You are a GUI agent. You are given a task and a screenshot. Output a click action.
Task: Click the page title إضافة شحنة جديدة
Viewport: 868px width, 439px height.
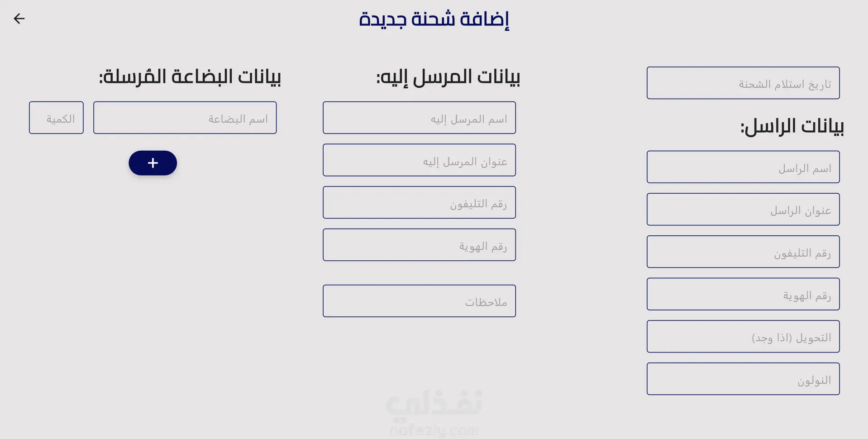(x=434, y=19)
